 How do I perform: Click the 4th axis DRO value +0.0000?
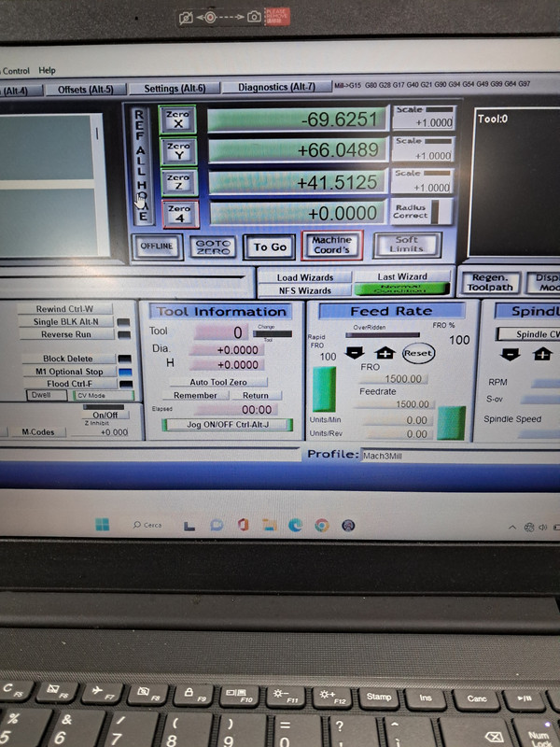click(x=297, y=213)
